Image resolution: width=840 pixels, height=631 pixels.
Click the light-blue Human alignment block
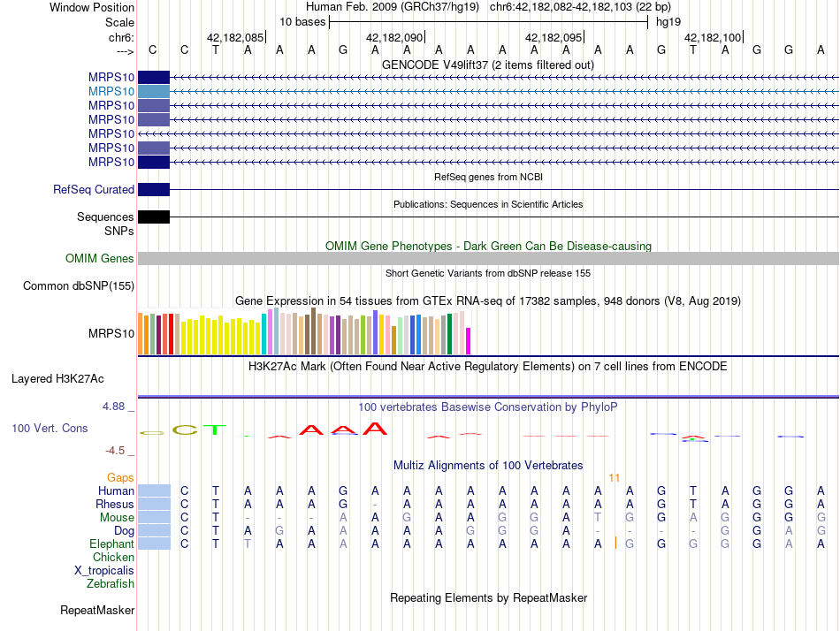[x=153, y=490]
